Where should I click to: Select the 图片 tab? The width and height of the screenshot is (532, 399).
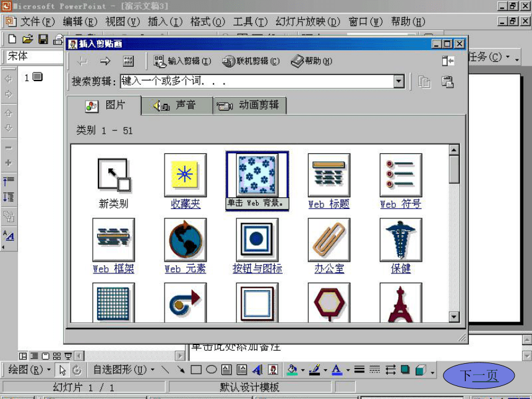coord(104,106)
